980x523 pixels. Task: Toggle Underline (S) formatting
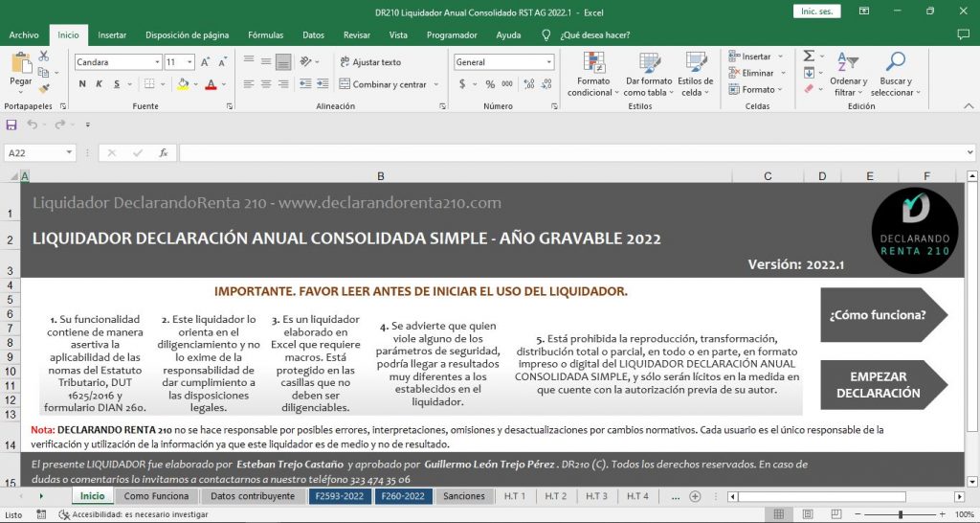point(116,84)
